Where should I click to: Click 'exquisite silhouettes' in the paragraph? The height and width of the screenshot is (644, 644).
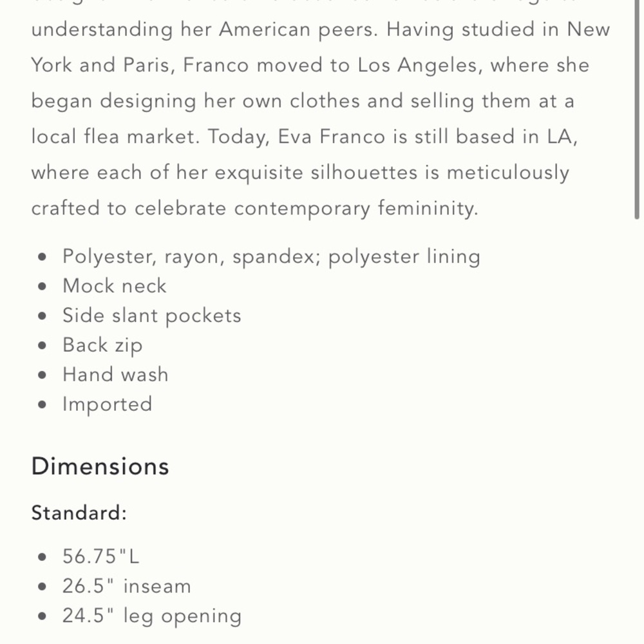316,173
